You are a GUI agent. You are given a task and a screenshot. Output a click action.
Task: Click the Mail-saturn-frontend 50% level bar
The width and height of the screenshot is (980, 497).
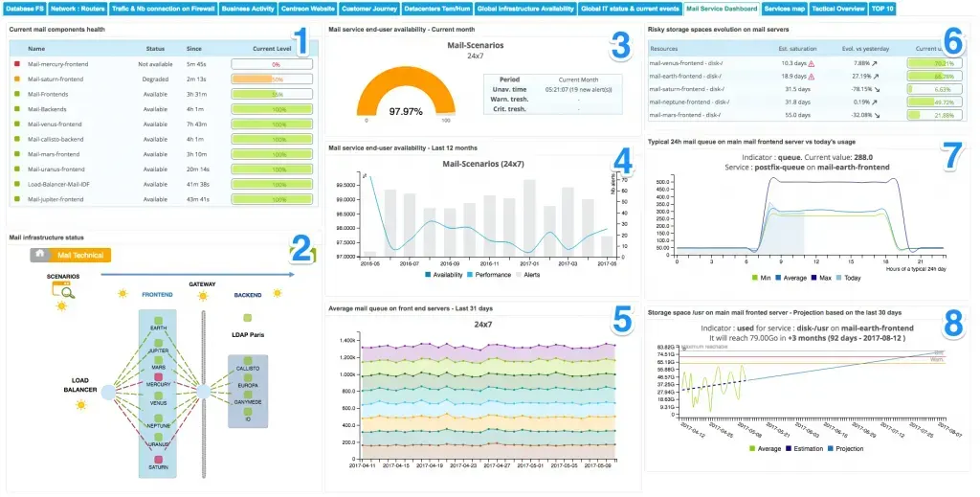pos(272,79)
